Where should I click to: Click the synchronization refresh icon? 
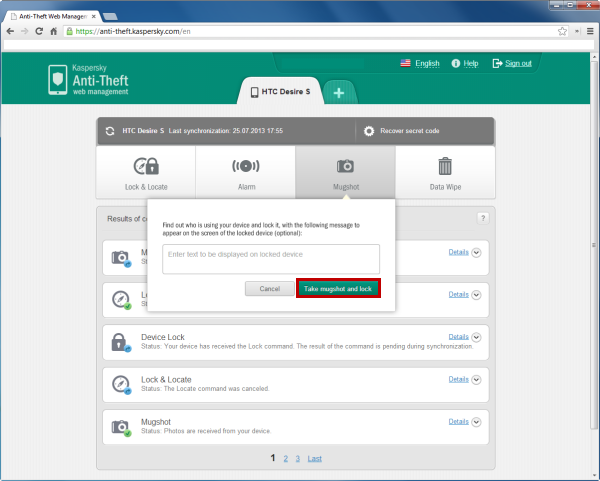tap(110, 131)
